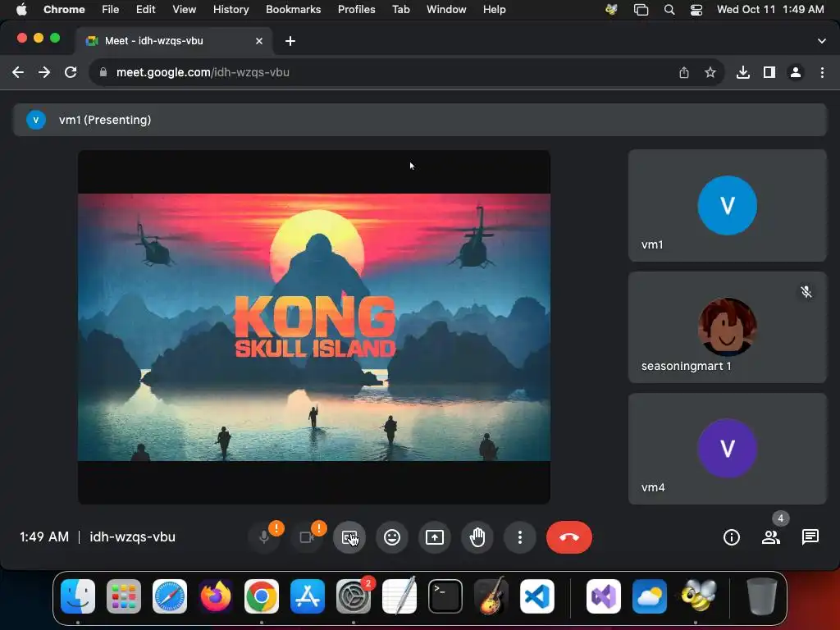
Task: Open Chrome from the Dock
Action: pos(262,596)
